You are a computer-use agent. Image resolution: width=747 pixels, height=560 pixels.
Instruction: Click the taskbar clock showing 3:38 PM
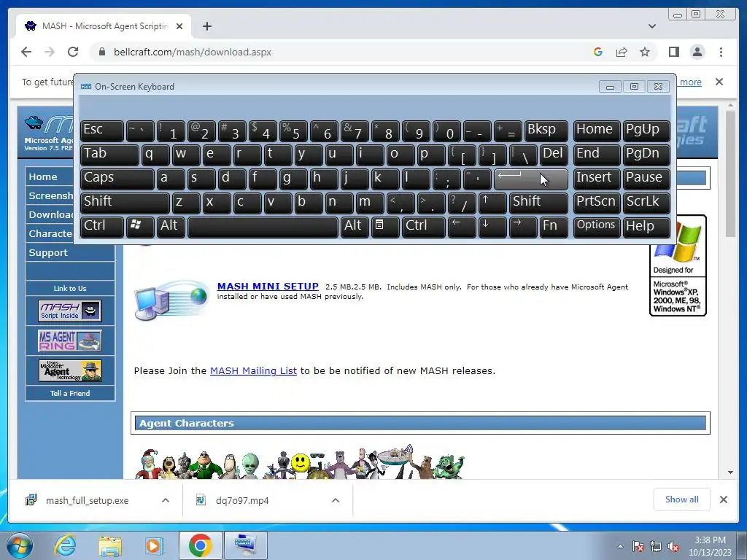tap(709, 546)
